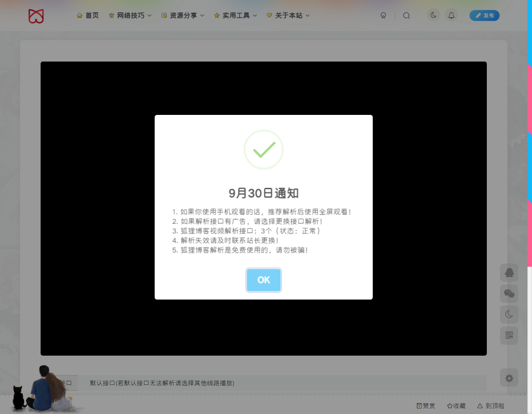Open the 关于本站 menu item
This screenshot has width=532, height=414.
(288, 16)
